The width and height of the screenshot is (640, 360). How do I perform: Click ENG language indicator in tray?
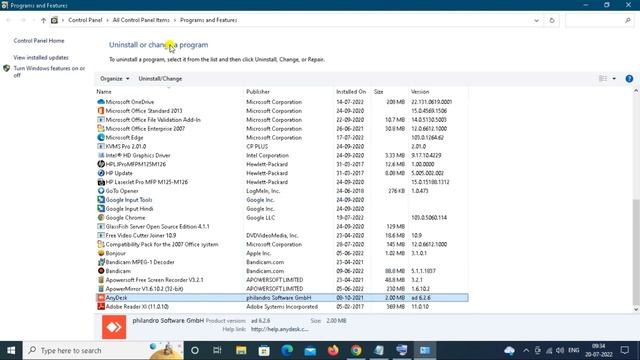573,350
